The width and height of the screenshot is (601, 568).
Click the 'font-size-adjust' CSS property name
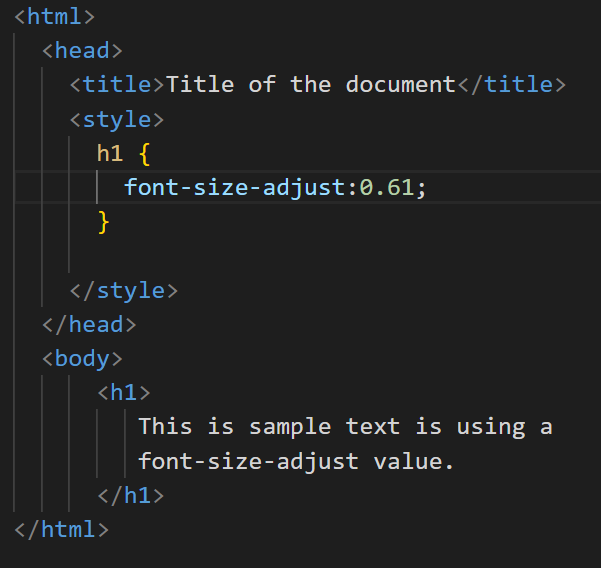click(x=235, y=188)
